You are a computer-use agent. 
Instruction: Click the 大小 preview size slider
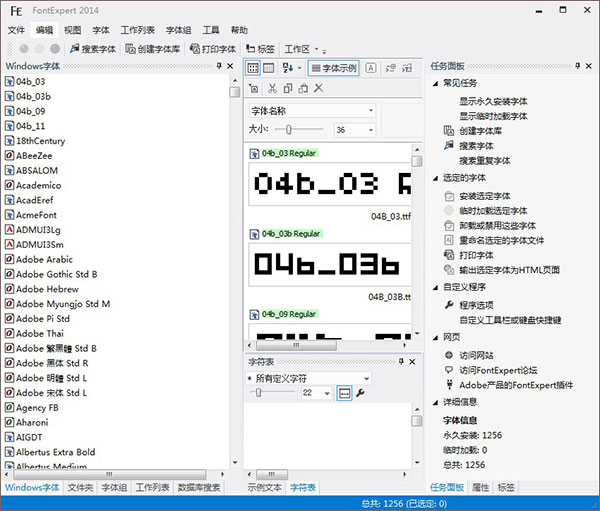tap(290, 130)
